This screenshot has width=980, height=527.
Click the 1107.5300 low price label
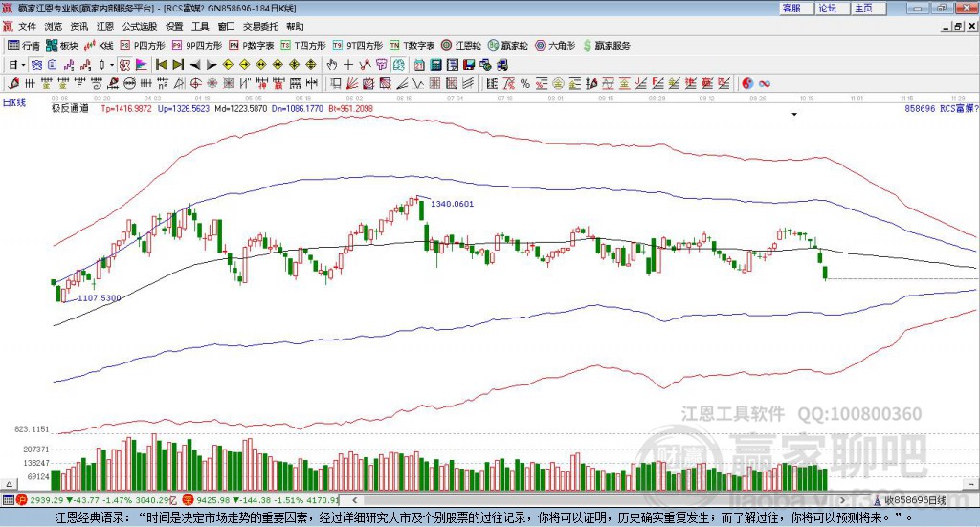click(100, 297)
